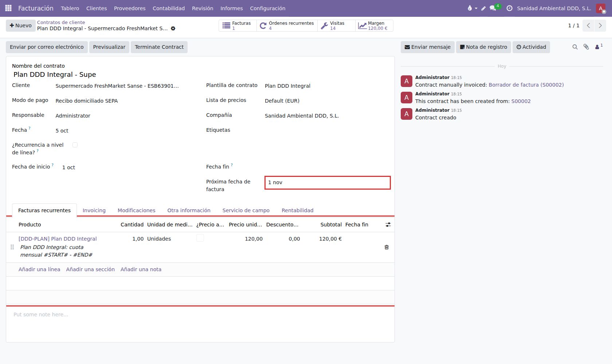Viewport: 612px width, 364px height.
Task: Open attachments paperclip icon in chatter
Action: click(x=586, y=47)
